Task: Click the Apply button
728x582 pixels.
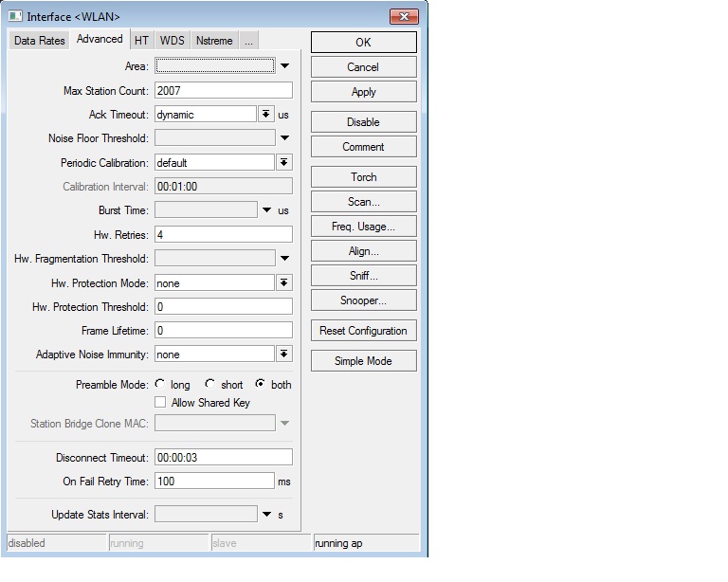Action: pos(364,91)
